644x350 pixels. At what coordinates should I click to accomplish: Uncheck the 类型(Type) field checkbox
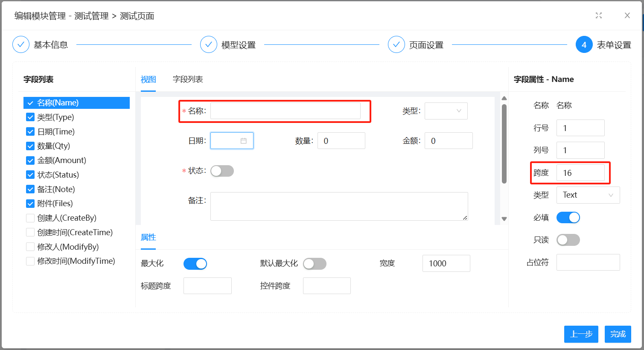point(30,117)
